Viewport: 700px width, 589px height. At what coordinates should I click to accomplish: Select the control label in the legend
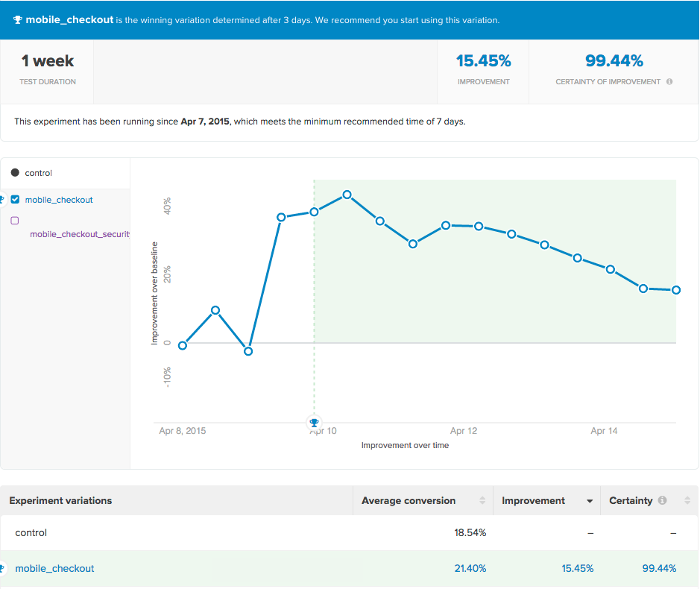39,173
